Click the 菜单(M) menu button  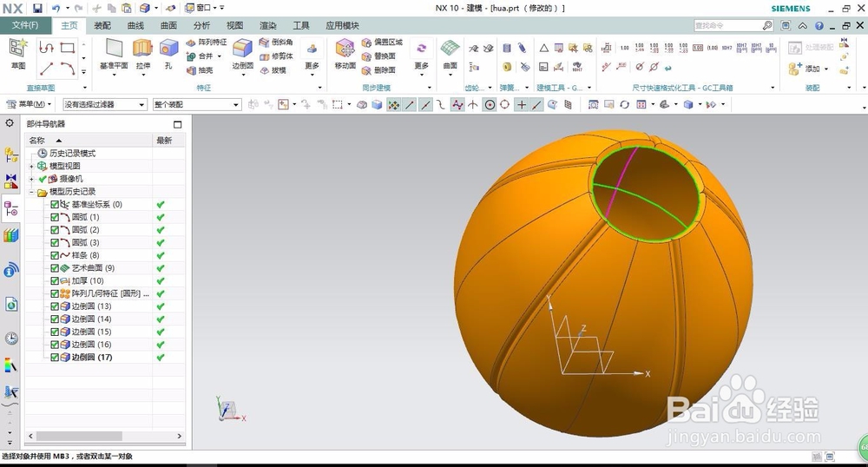pyautogui.click(x=29, y=104)
